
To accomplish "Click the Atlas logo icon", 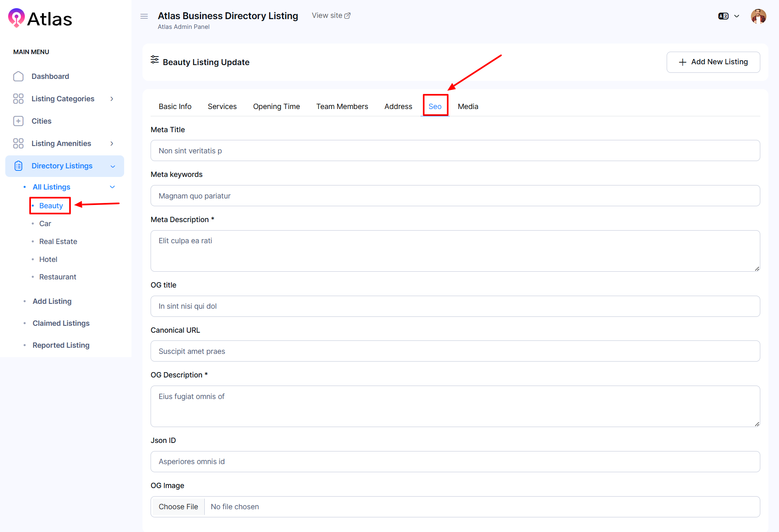I will pyautogui.click(x=16, y=18).
